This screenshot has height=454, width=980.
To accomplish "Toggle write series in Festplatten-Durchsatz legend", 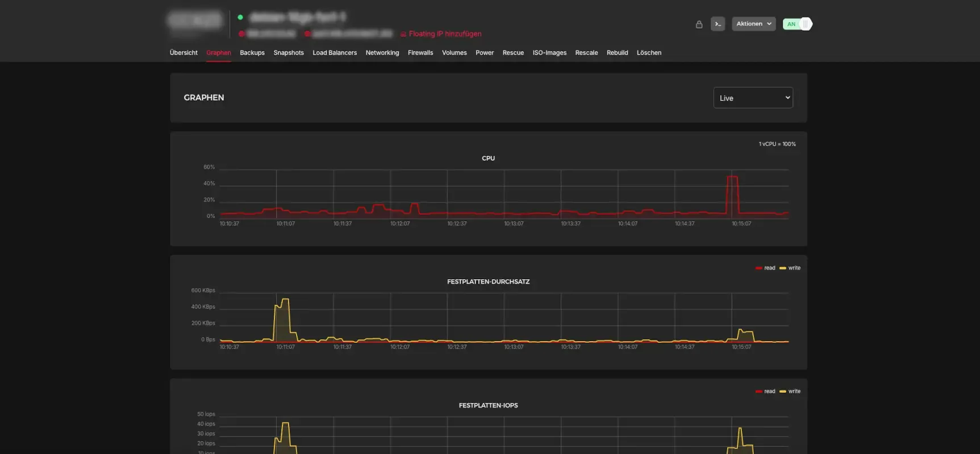I will coord(790,268).
